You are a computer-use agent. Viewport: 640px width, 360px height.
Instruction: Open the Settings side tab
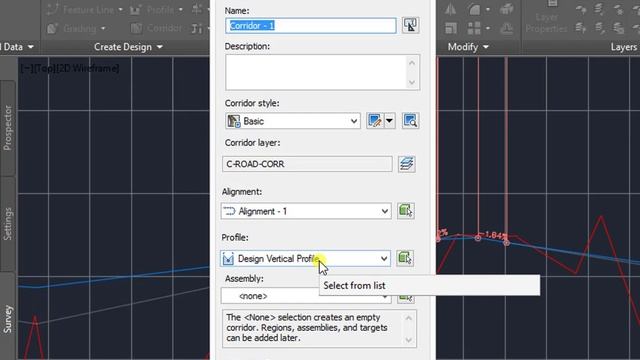tap(8, 224)
